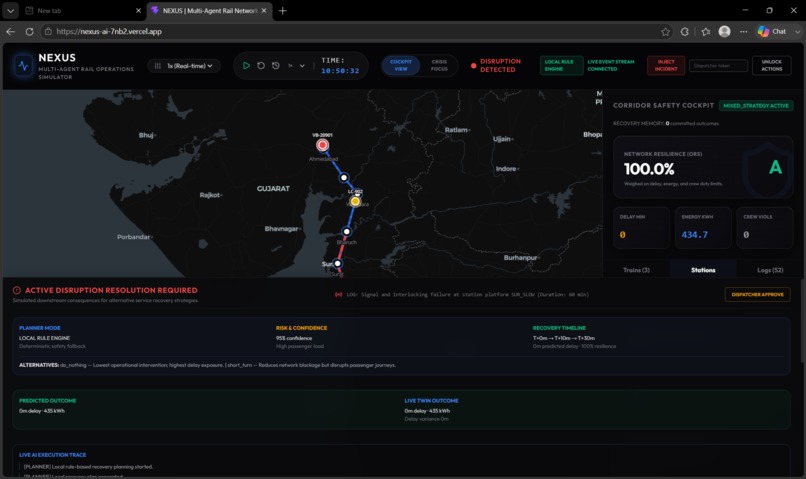The height and width of the screenshot is (479, 806).
Task: Click the Live AI Execution Trace heading
Action: 52,455
